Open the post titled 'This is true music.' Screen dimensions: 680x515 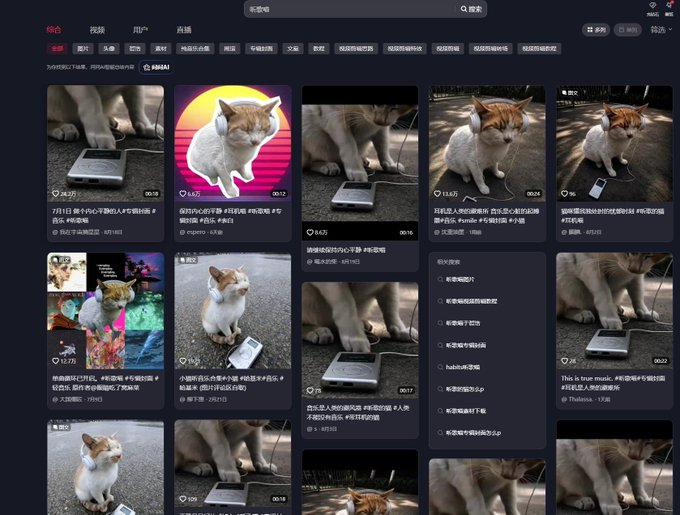[612, 383]
